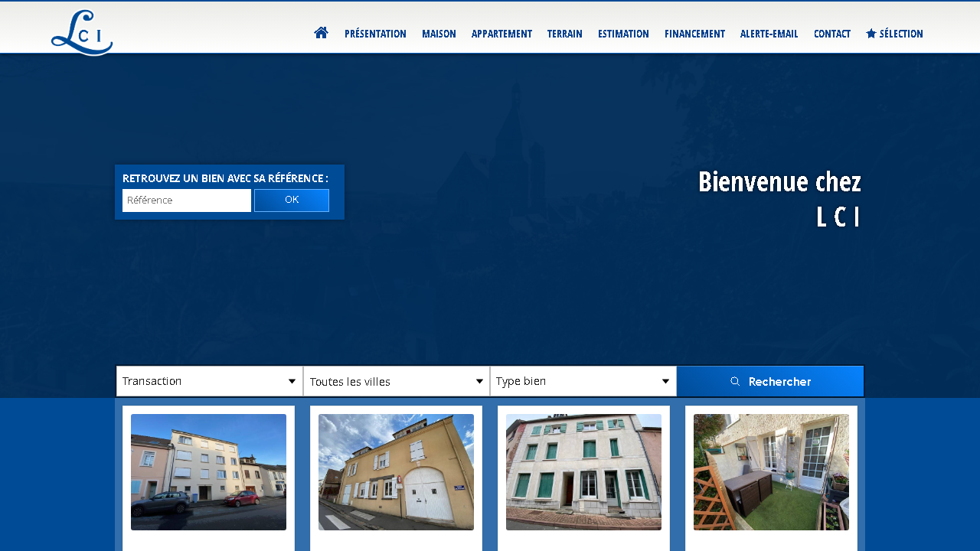Click the LCI logo
Screen dimensions: 980x551
point(82,33)
